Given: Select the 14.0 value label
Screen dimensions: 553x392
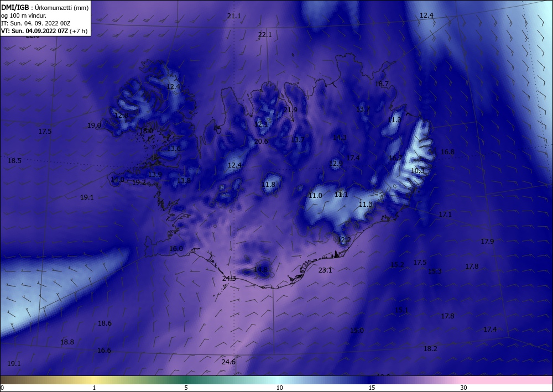Looking at the screenshot, I should coord(117,180).
